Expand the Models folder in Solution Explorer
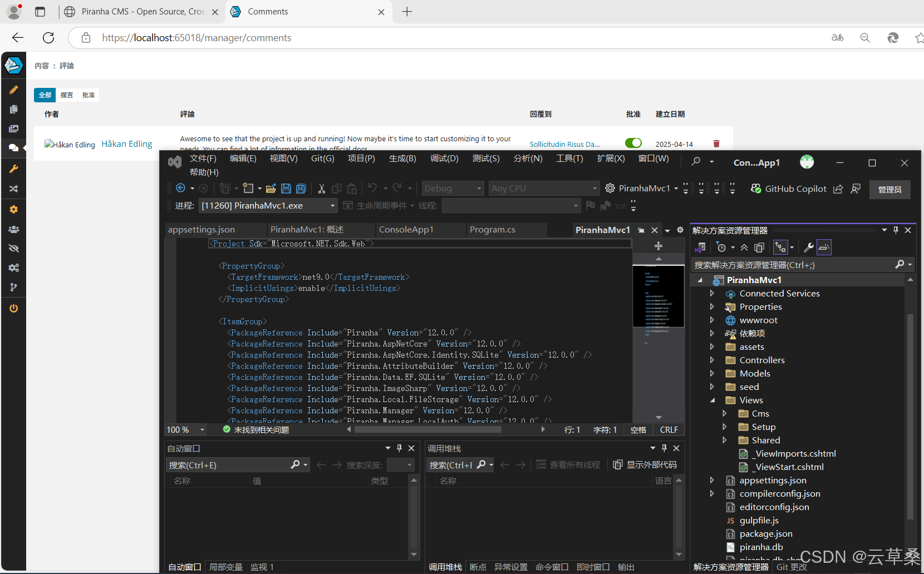 (712, 373)
